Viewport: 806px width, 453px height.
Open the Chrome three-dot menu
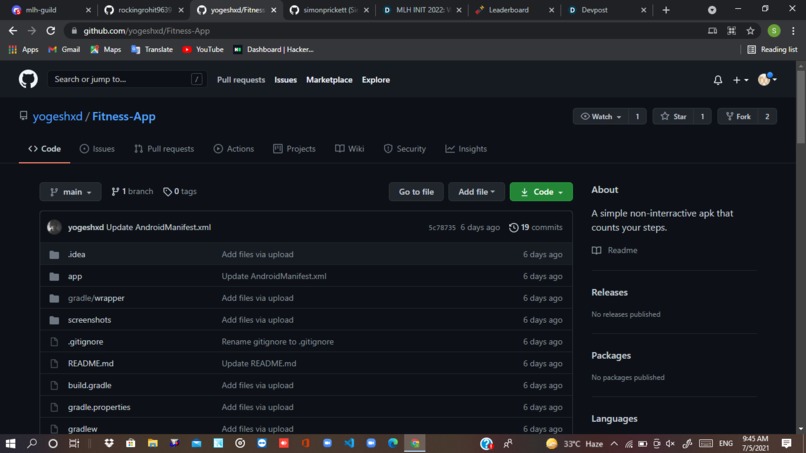click(x=793, y=31)
